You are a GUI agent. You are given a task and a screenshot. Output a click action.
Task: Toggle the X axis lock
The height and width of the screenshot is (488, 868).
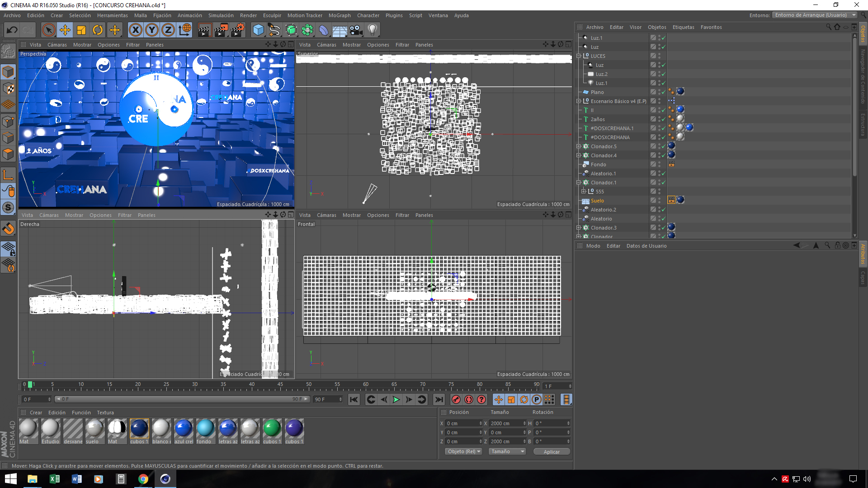tap(135, 30)
